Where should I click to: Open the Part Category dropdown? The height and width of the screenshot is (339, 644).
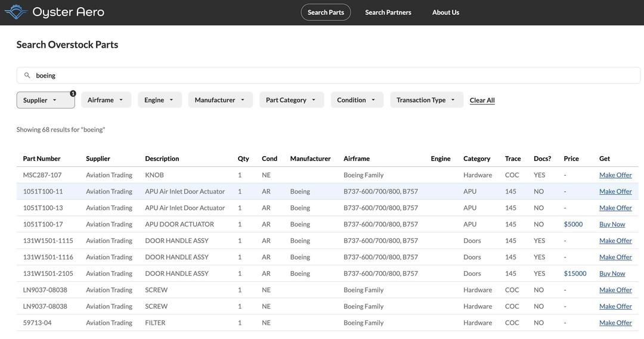click(x=291, y=100)
